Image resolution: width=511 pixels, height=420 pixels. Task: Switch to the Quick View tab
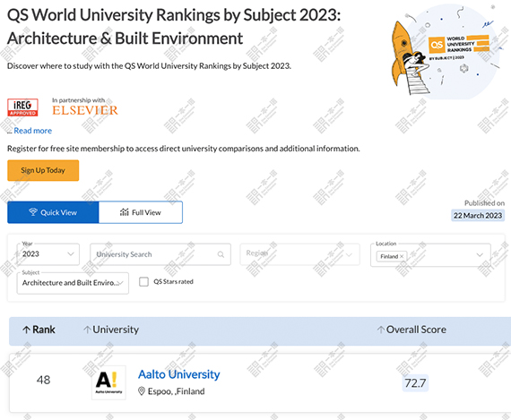point(53,212)
